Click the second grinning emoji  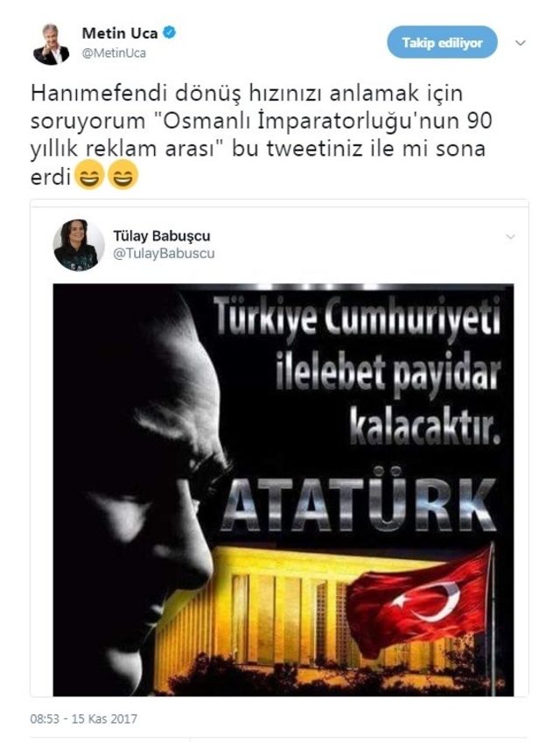pos(123,175)
